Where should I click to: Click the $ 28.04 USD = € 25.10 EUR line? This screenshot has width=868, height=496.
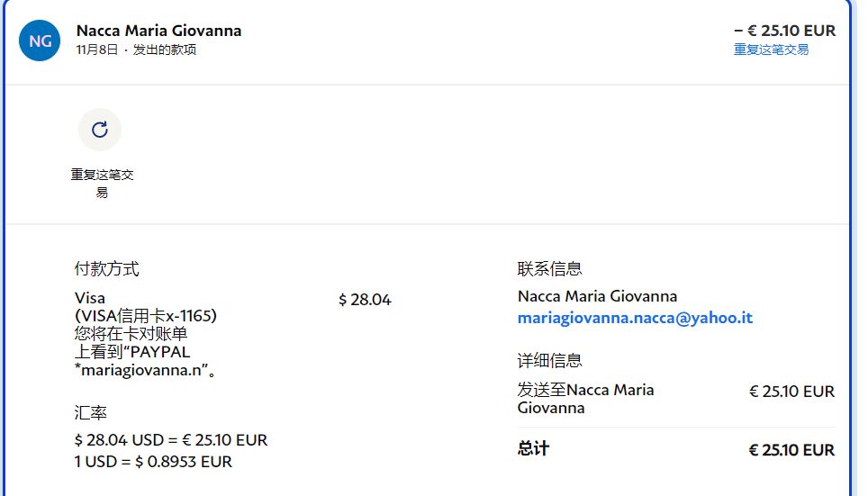(171, 440)
